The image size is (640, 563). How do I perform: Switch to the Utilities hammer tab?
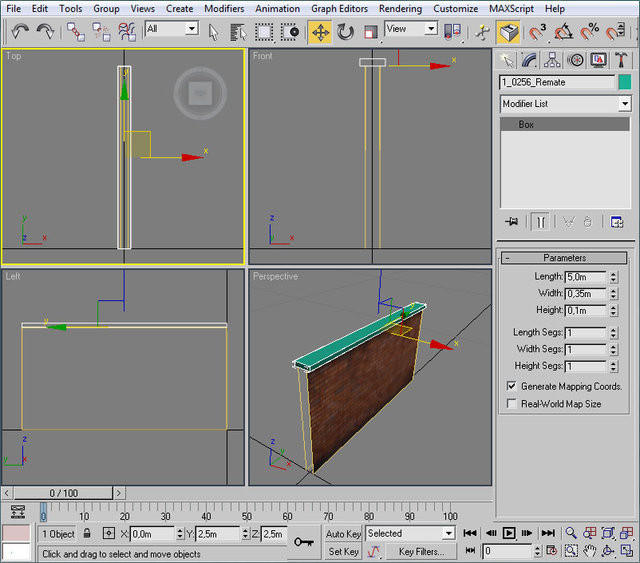(622, 60)
